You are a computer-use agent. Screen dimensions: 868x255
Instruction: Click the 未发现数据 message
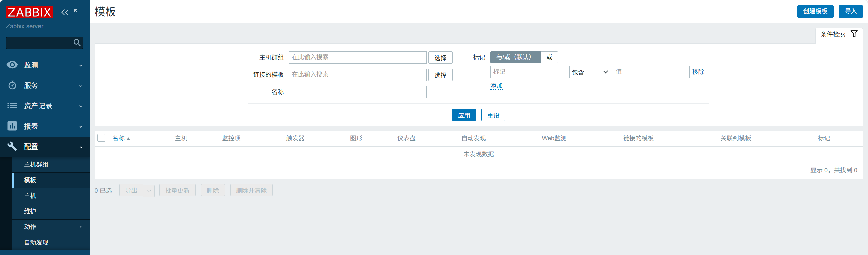coord(478,154)
